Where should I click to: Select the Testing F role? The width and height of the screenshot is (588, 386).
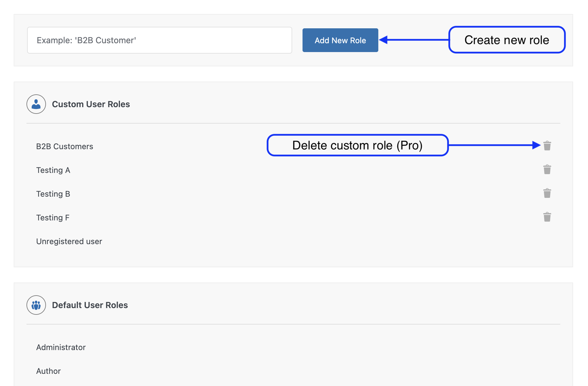pos(53,217)
